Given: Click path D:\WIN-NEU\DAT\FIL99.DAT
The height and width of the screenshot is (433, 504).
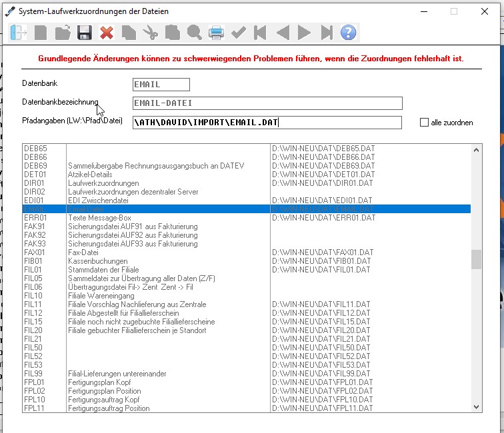Looking at the screenshot, I should coord(321,374).
